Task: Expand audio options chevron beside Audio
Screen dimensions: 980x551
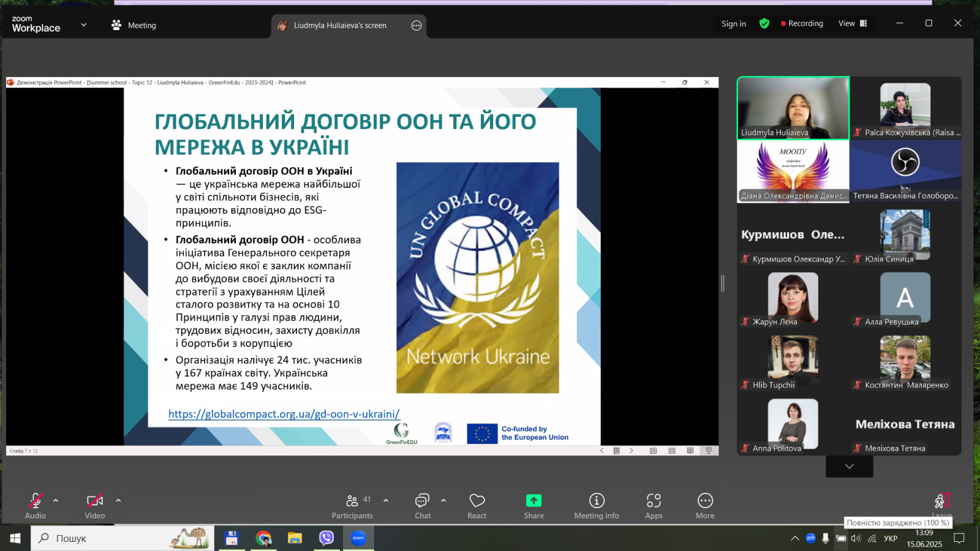Action: pos(56,500)
